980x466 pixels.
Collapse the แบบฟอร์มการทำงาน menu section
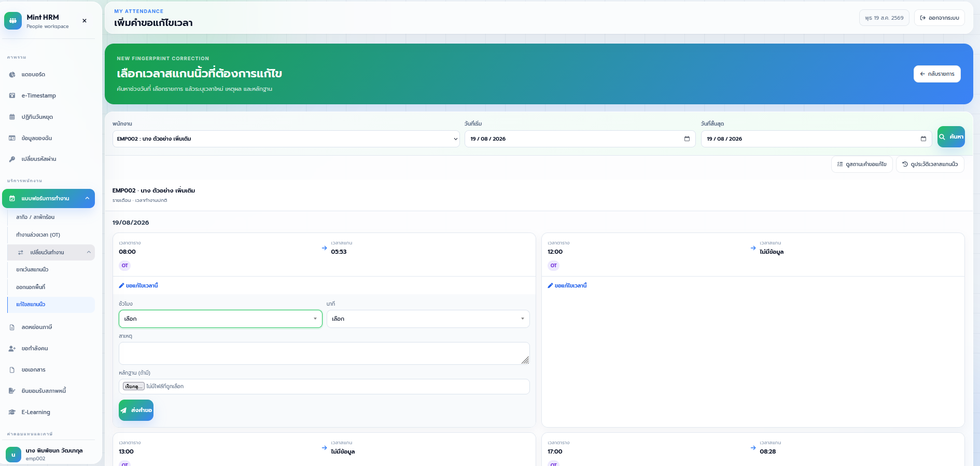click(x=48, y=198)
